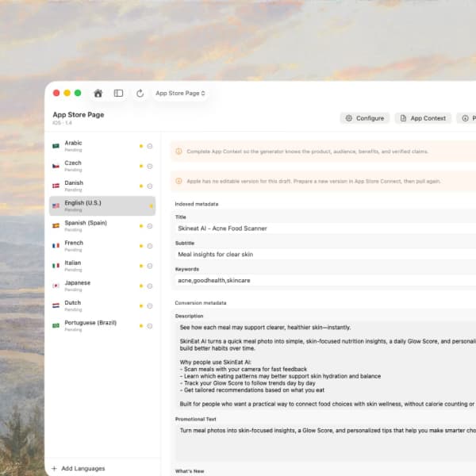Click the Title field with Skineat AI
The width and height of the screenshot is (476, 476).
325,228
